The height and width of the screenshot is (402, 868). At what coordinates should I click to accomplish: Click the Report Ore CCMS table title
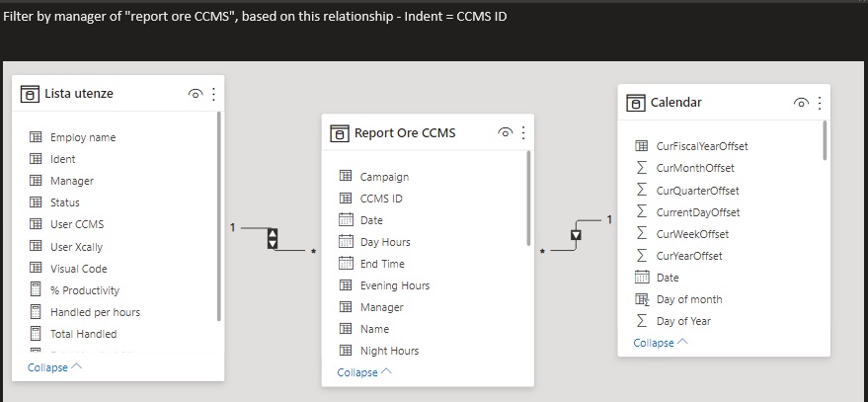[405, 133]
